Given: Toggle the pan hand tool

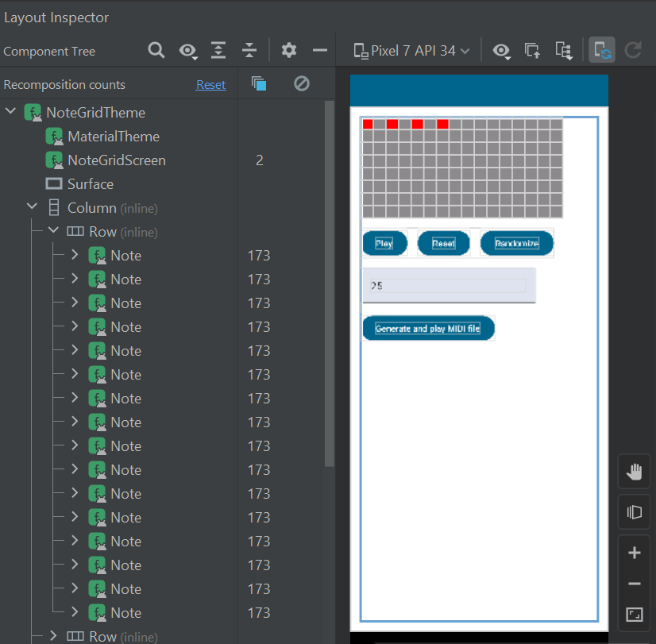Looking at the screenshot, I should (x=634, y=472).
